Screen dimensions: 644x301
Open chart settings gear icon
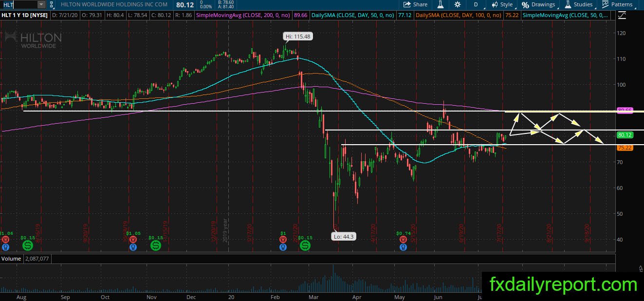click(x=458, y=4)
